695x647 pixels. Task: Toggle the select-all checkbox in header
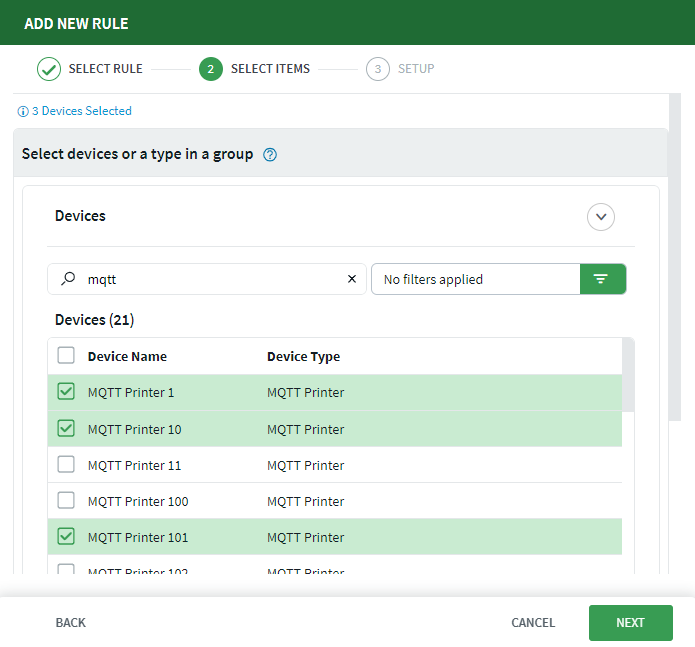(x=66, y=355)
